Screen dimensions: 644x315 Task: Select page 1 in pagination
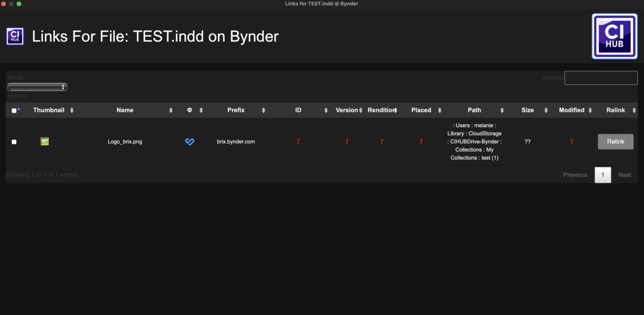(x=603, y=175)
